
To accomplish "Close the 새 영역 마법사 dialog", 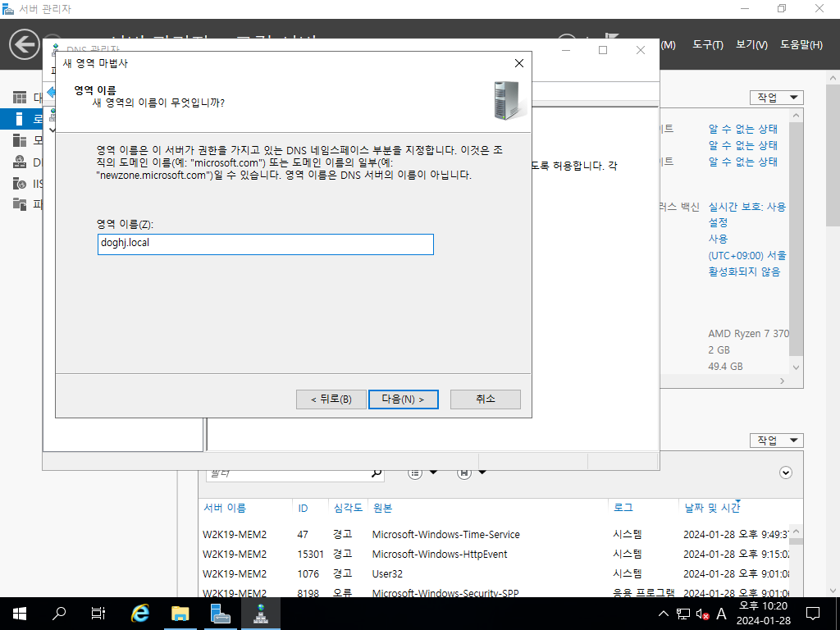I will [x=518, y=63].
